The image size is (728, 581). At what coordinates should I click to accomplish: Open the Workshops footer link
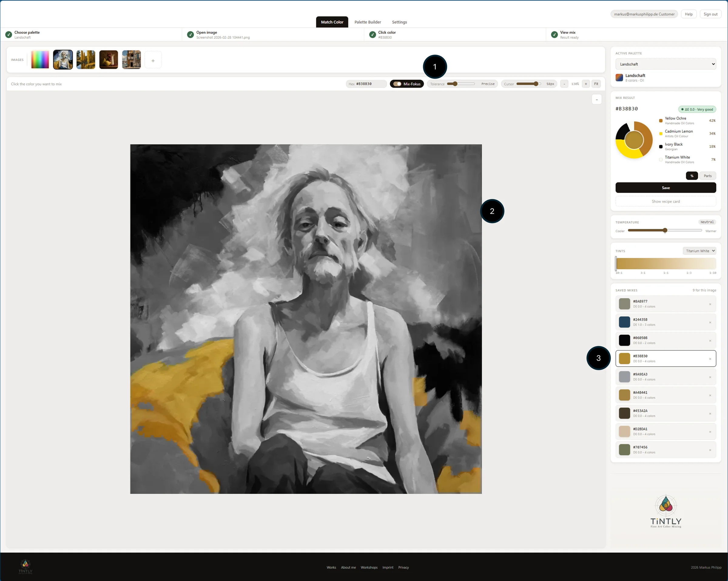pyautogui.click(x=369, y=567)
